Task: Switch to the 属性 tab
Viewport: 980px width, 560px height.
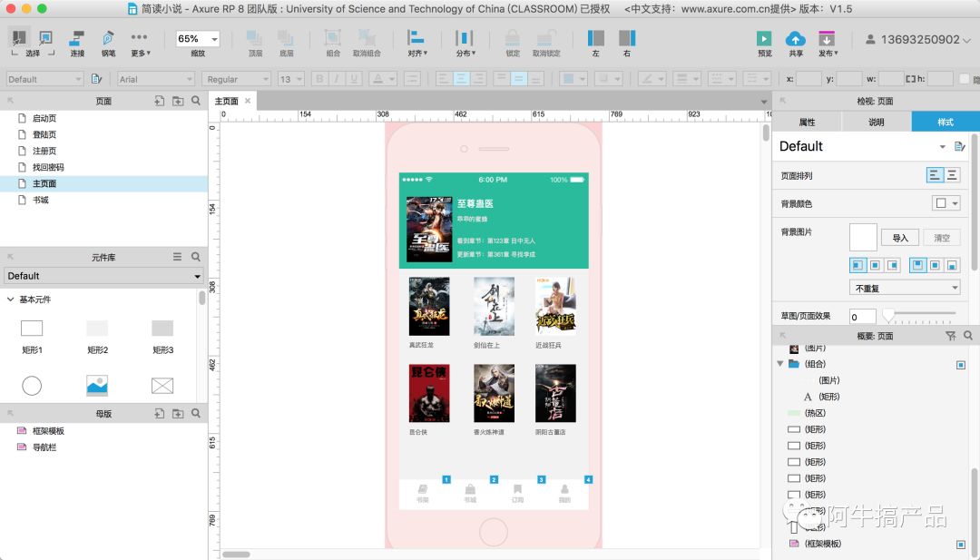Action: 807,122
